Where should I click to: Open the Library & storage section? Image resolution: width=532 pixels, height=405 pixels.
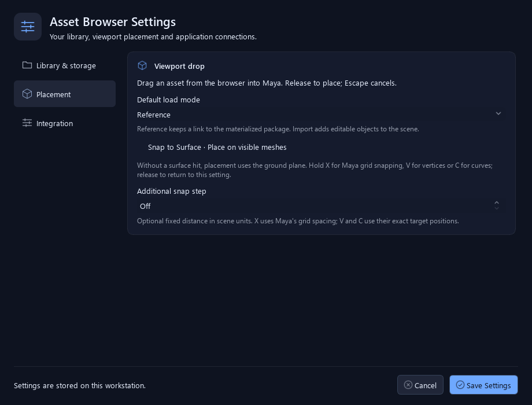coord(65,65)
